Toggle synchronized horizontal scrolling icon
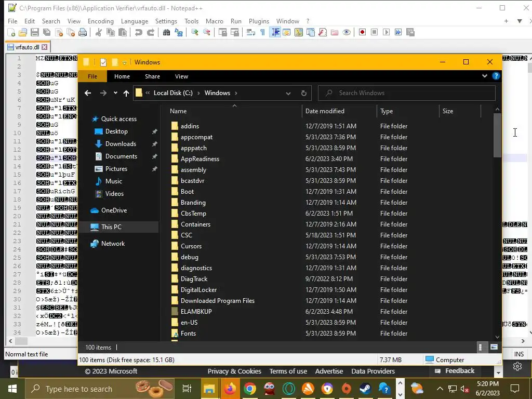 pyautogui.click(x=234, y=32)
